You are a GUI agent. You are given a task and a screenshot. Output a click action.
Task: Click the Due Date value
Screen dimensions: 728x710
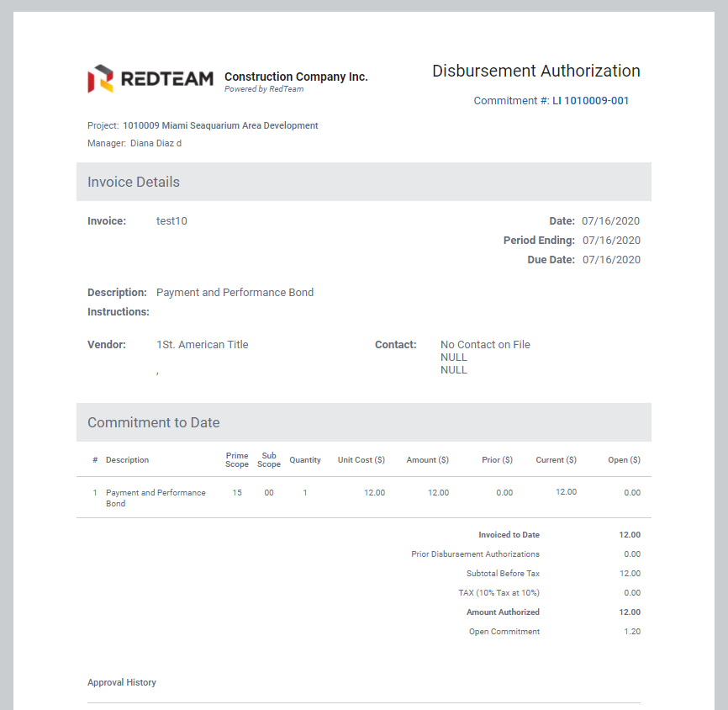[611, 260]
